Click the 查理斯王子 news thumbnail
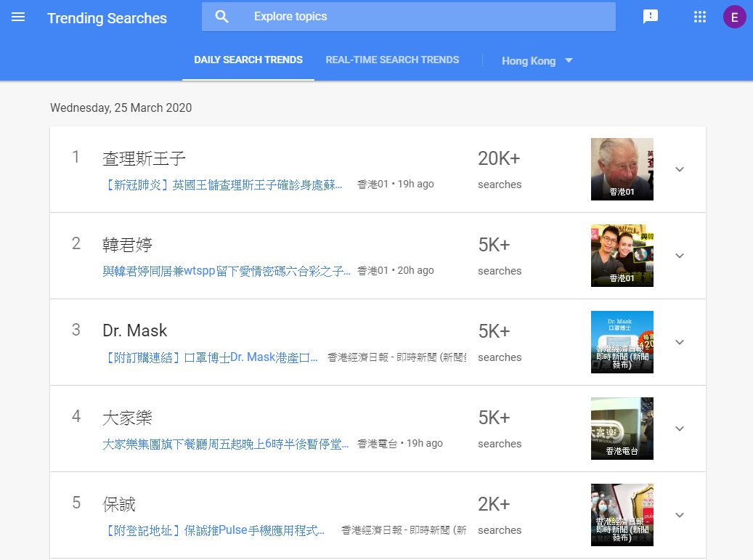The image size is (753, 560). pos(622,169)
